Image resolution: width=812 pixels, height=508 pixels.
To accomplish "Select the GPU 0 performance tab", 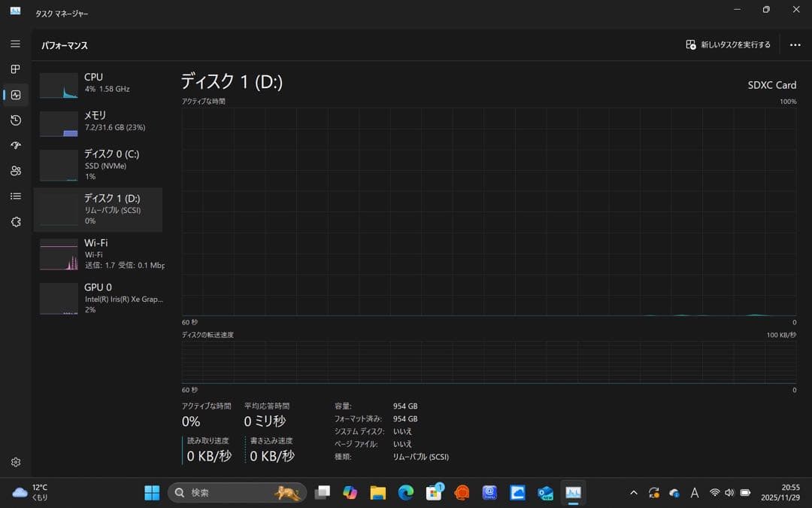I will point(101,299).
